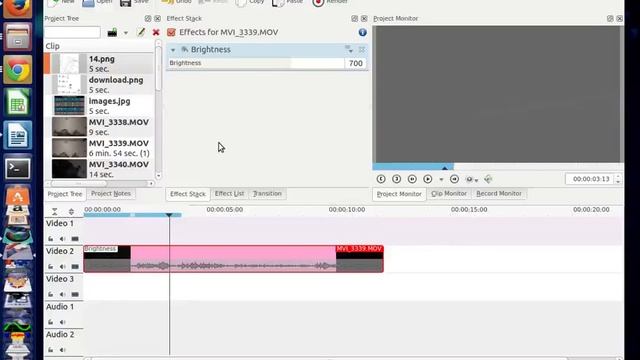Screen dimensions: 640x360
Task: Hide video on the Video 1 track
Action: coord(75,239)
